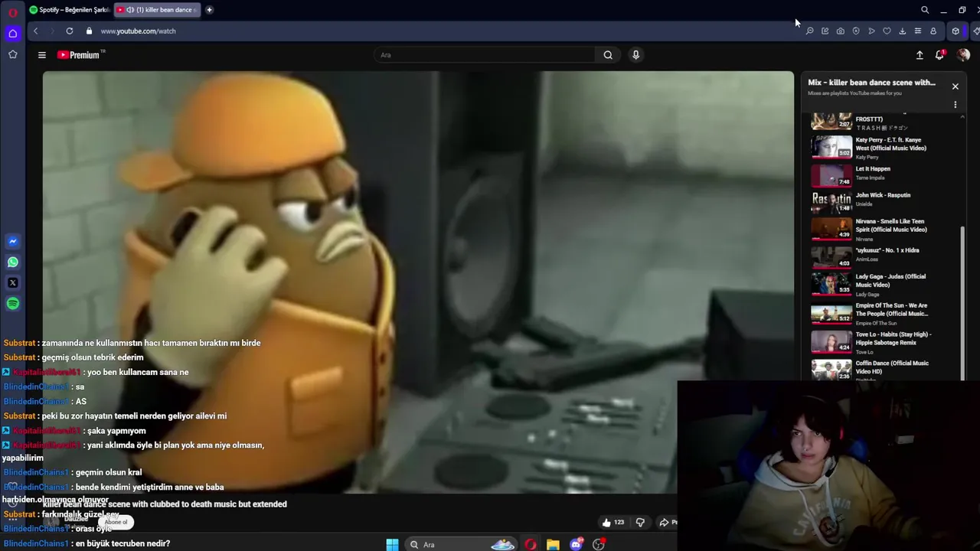Click the Windows taskbar 'Ara' search box

click(x=459, y=545)
